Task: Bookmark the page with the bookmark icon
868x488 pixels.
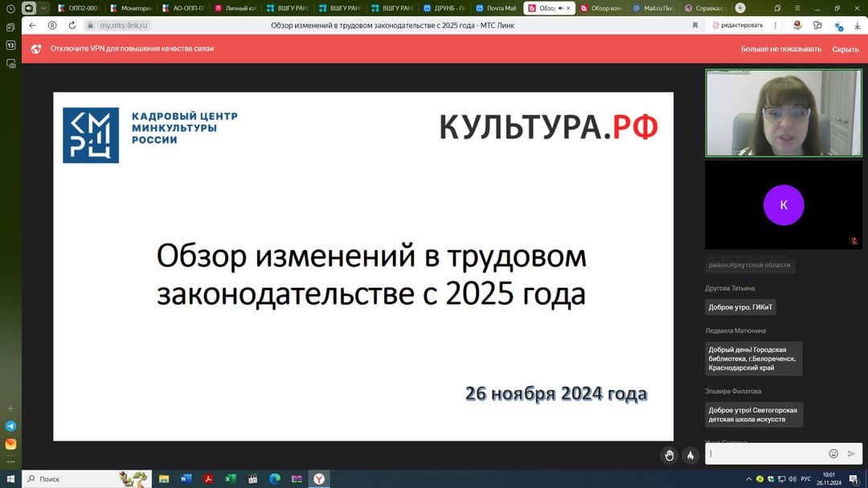Action: click(x=695, y=26)
